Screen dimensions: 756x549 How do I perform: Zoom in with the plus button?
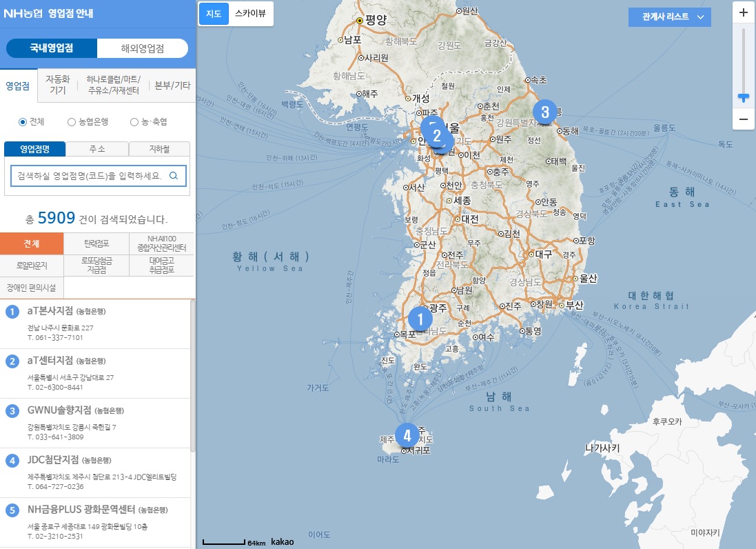pos(744,13)
